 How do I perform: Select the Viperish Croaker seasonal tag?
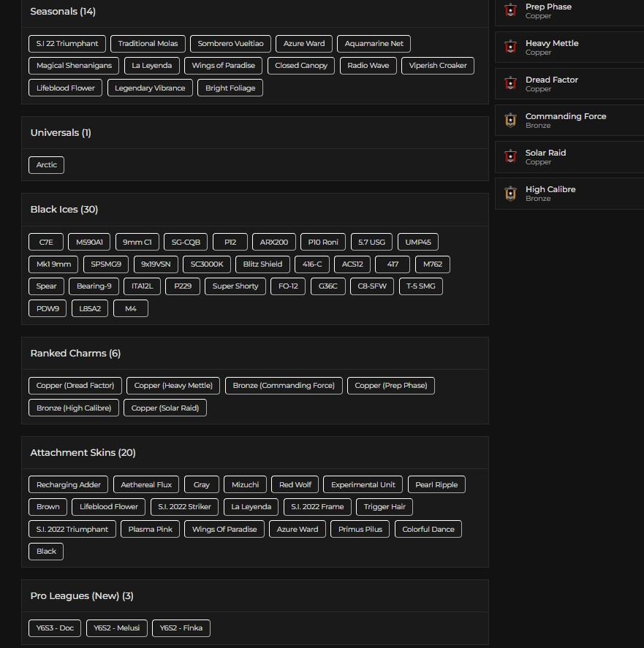pyautogui.click(x=438, y=66)
